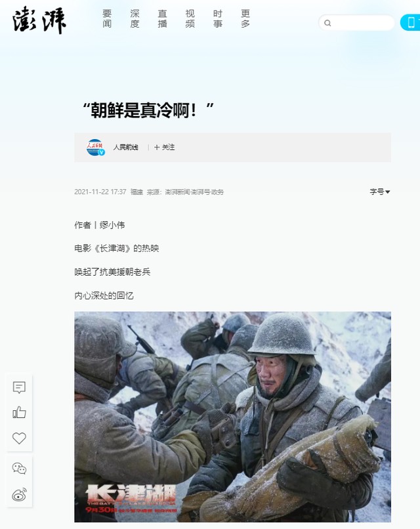
Task: Share article via WeChat icon
Action: 19,469
